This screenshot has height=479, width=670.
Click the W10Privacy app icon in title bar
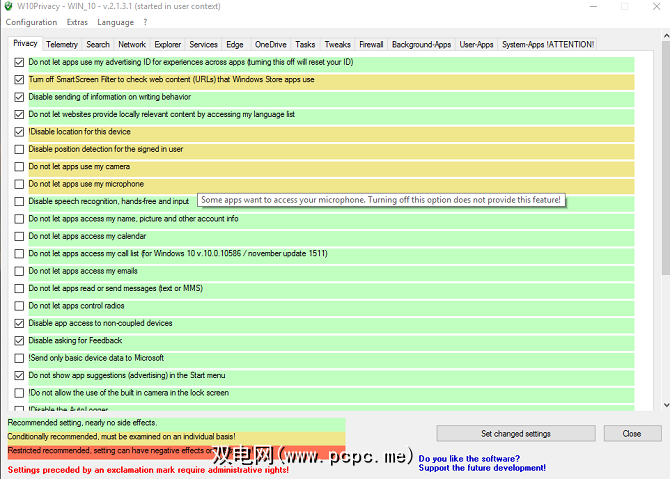tap(10, 6)
